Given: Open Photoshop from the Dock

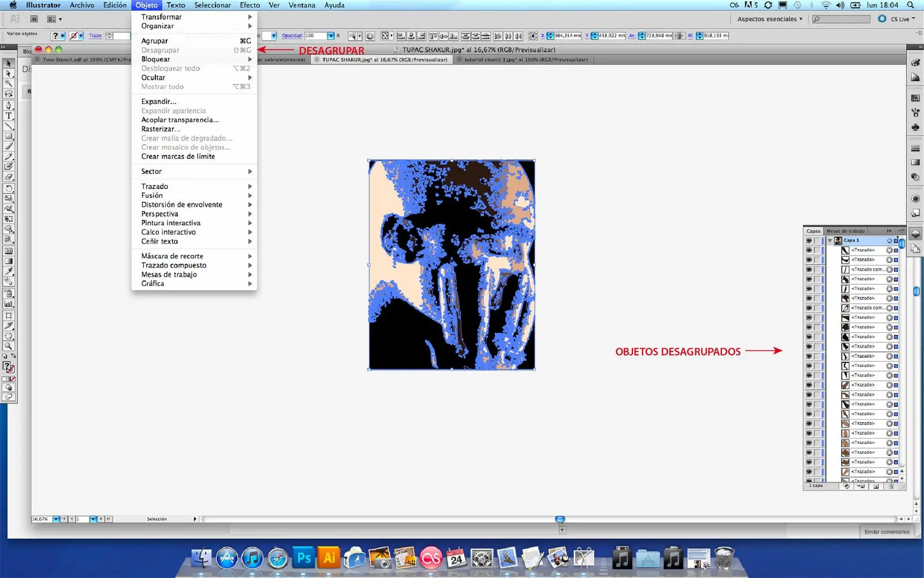Looking at the screenshot, I should [x=304, y=558].
